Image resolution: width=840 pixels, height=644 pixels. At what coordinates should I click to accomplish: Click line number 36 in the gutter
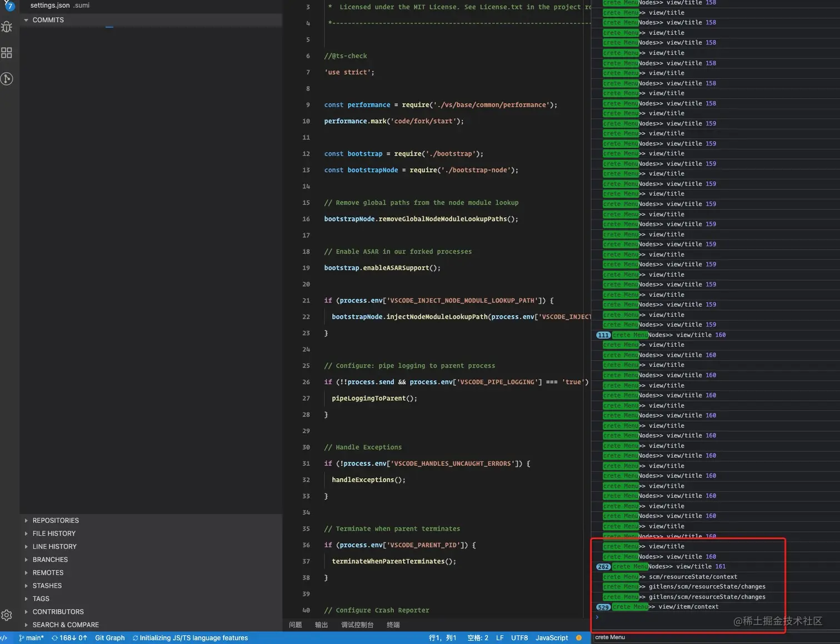pos(306,545)
